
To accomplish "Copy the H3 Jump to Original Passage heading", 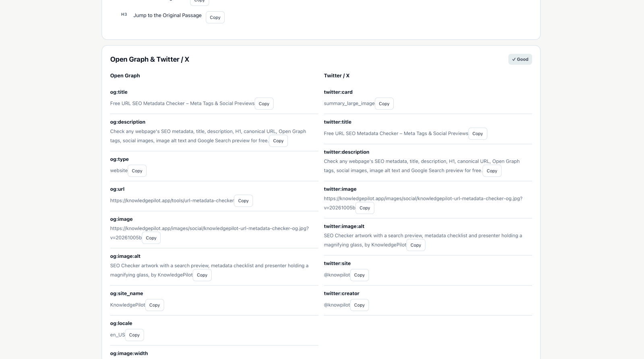I will [215, 17].
